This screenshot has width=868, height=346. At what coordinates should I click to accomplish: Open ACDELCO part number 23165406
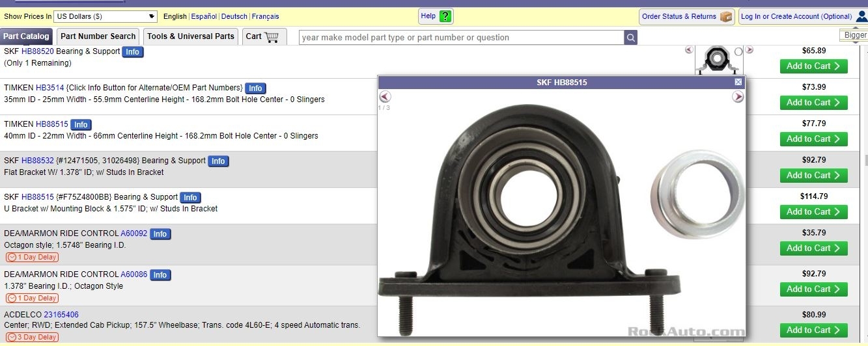tap(61, 315)
